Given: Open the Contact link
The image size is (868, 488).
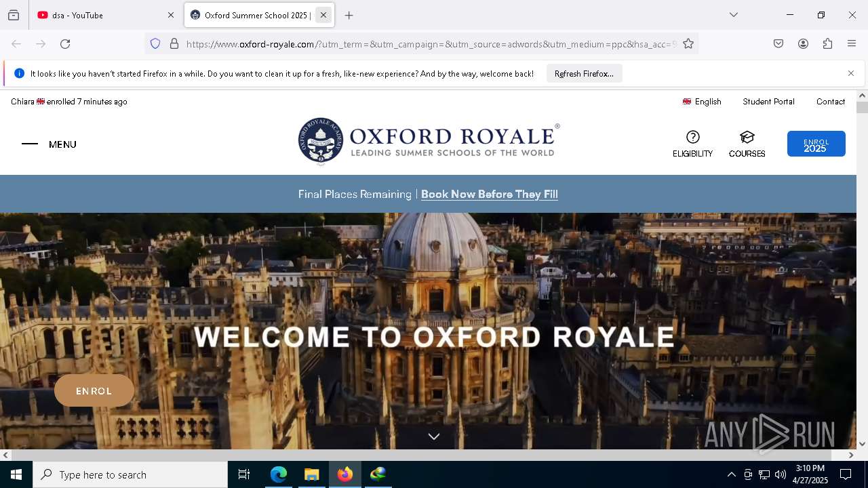Looking at the screenshot, I should coord(831,102).
